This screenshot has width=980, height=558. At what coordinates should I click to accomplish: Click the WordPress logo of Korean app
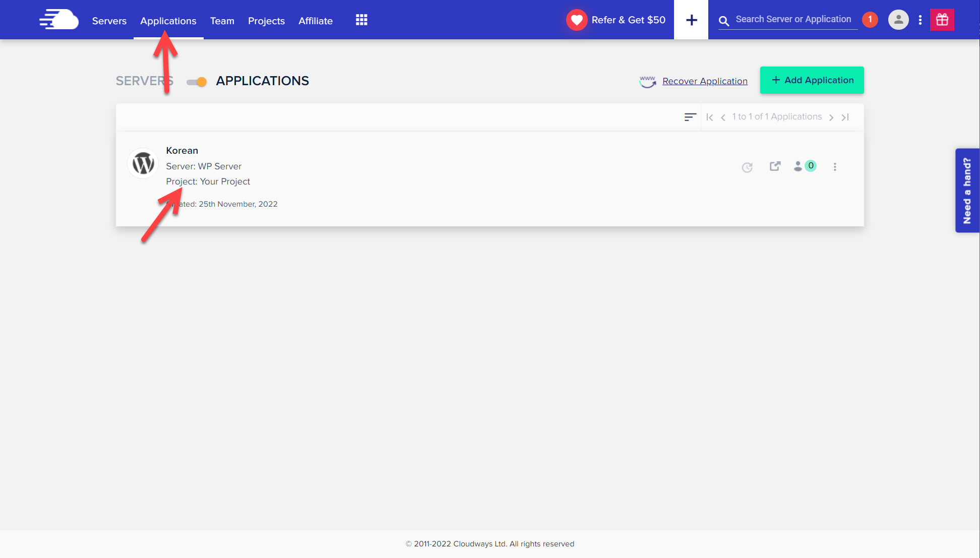pyautogui.click(x=143, y=164)
